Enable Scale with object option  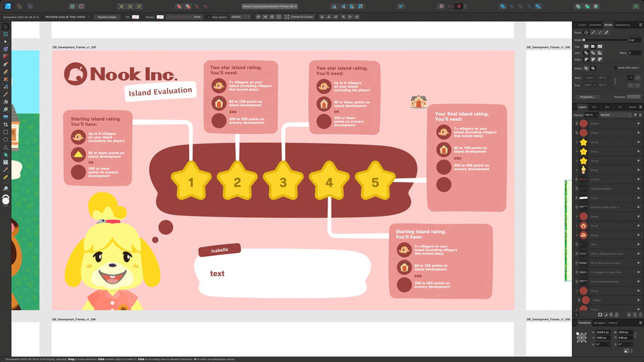click(615, 68)
